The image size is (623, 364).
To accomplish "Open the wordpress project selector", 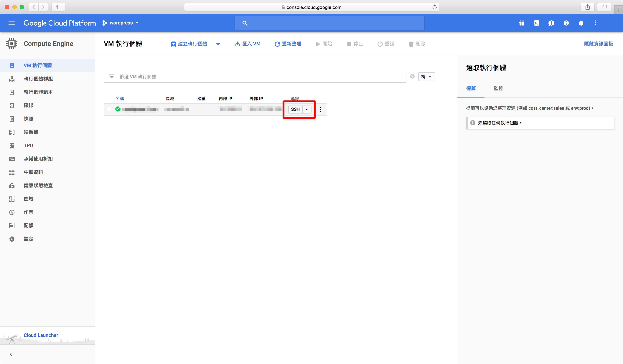I will 121,23.
